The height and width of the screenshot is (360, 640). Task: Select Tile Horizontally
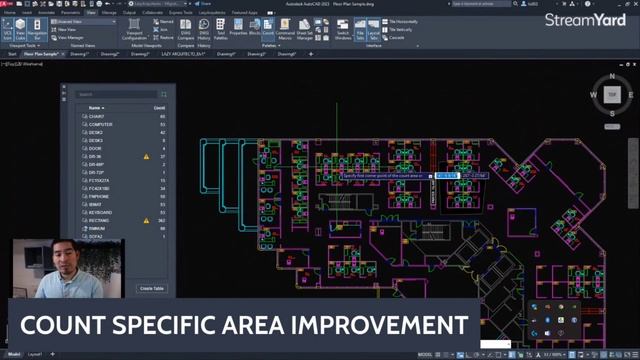pyautogui.click(x=400, y=22)
